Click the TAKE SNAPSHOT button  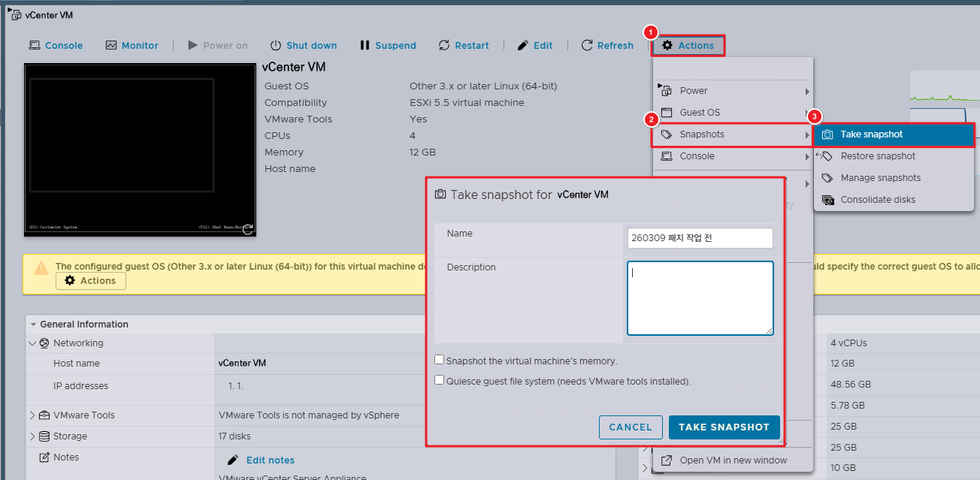point(724,427)
